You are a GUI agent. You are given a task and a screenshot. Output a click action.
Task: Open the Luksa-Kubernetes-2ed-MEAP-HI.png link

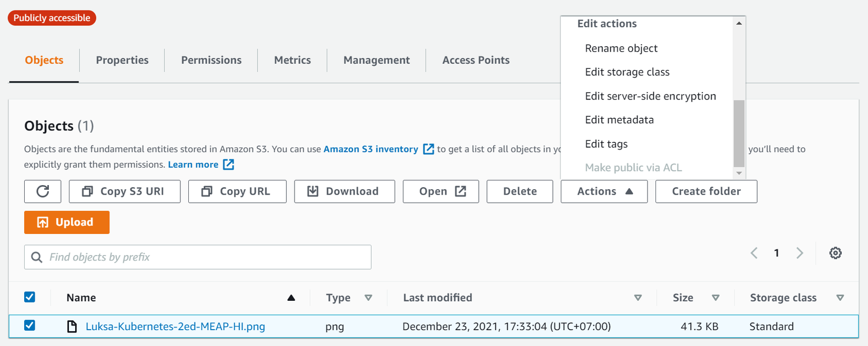coord(175,327)
